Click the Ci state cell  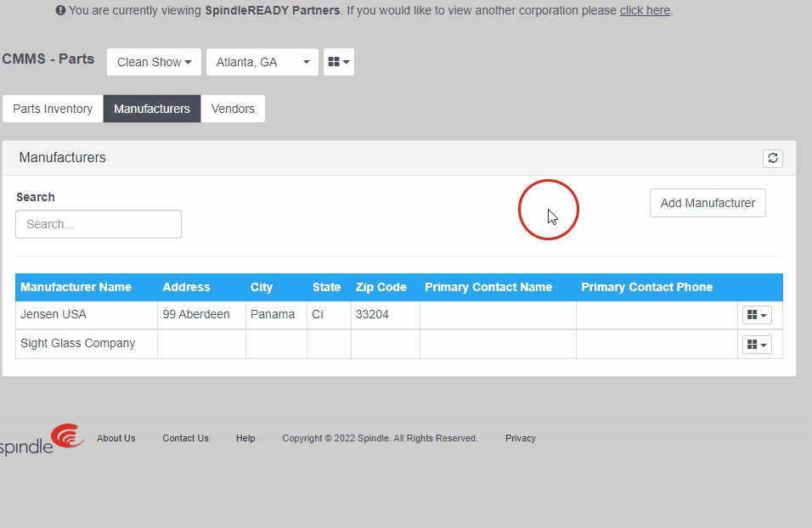pyautogui.click(x=329, y=315)
